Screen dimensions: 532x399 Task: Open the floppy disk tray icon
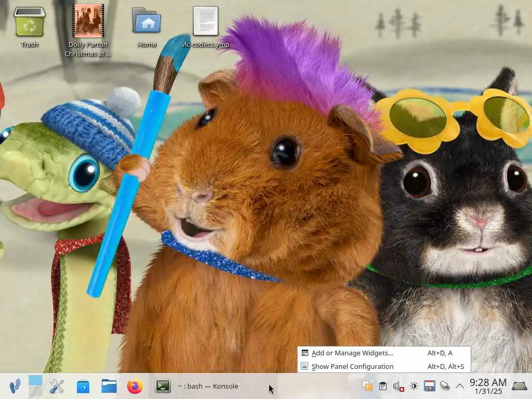point(430,386)
